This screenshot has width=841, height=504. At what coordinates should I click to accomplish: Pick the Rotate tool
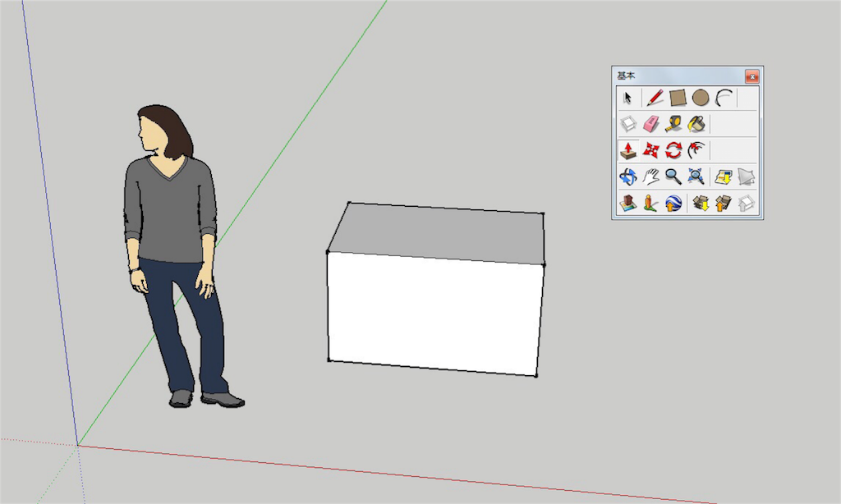[673, 150]
